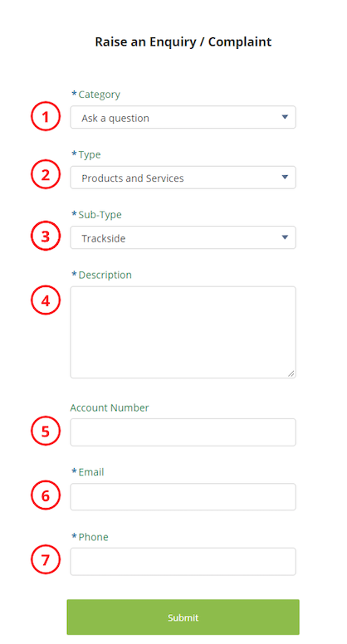Select the Phone input field
Viewport: 347px width, 644px height.
pos(183,562)
